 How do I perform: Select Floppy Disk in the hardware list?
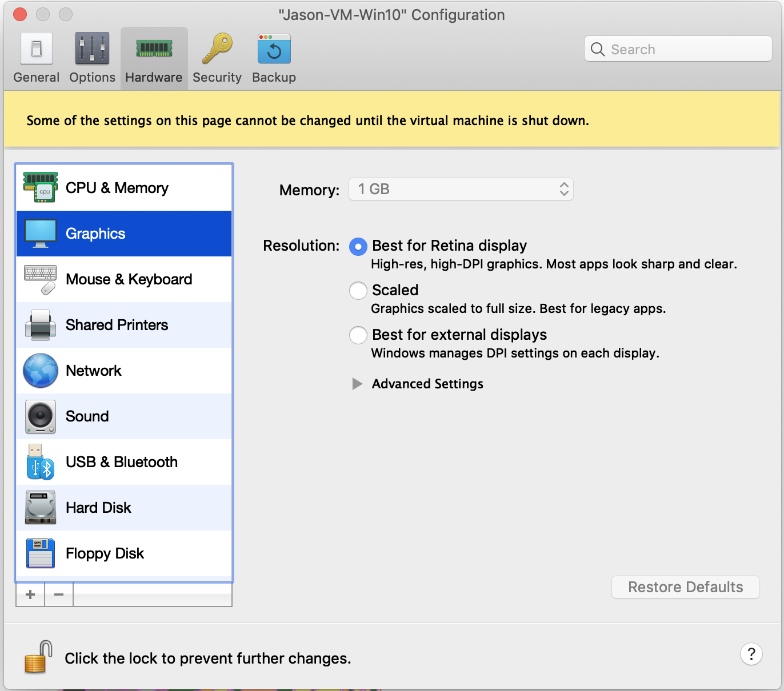(x=124, y=553)
